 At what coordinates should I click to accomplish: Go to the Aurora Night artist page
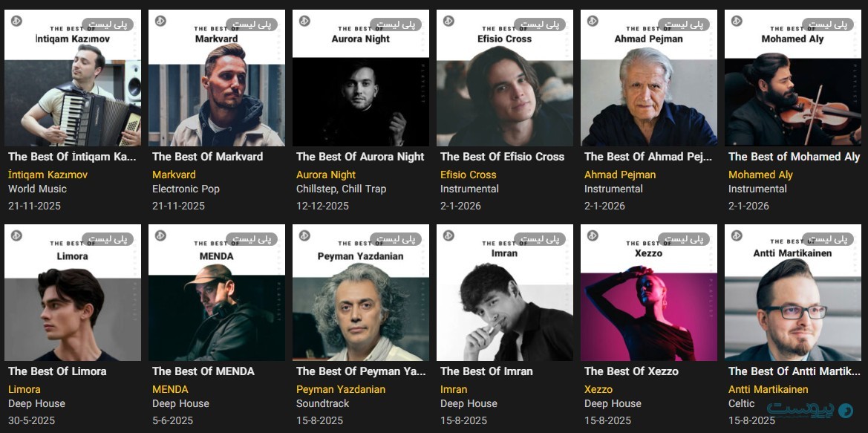pos(326,175)
